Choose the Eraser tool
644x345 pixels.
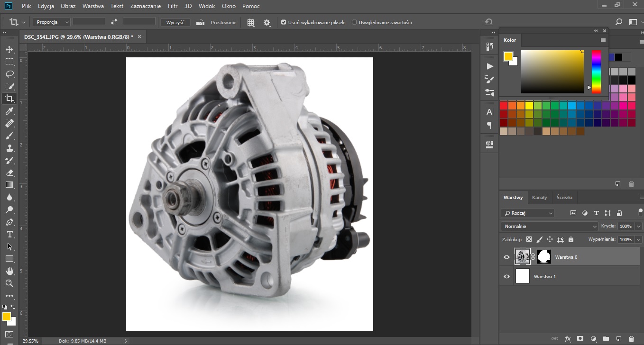click(x=9, y=172)
